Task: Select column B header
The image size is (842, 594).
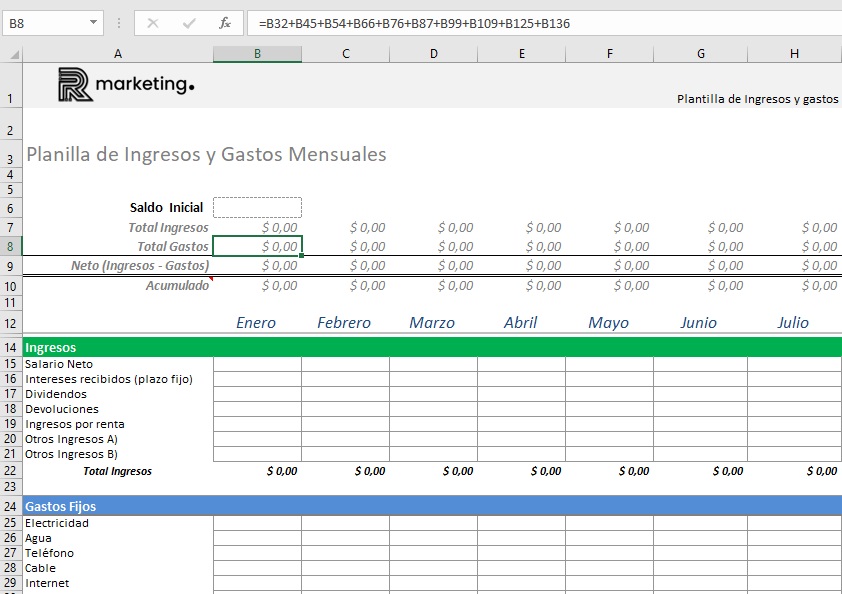Action: coord(257,54)
